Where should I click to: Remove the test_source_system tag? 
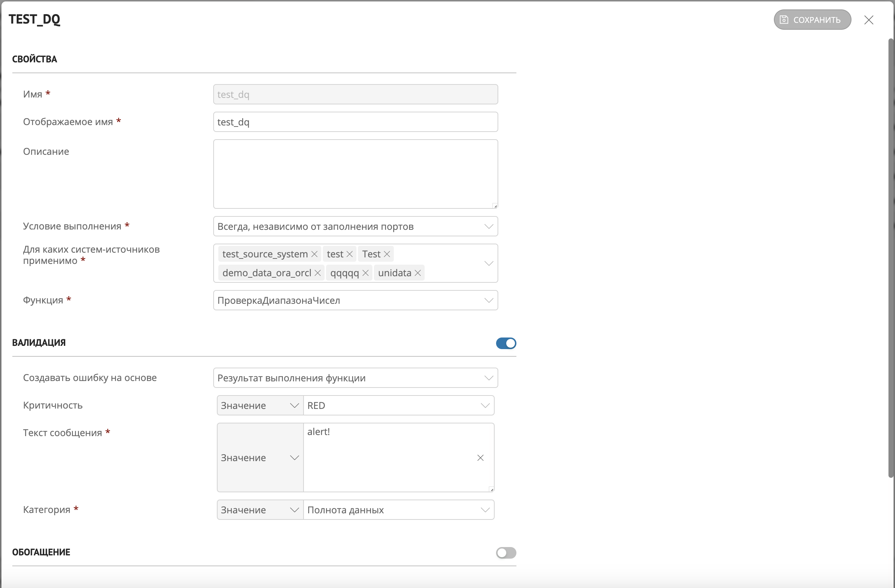click(314, 254)
